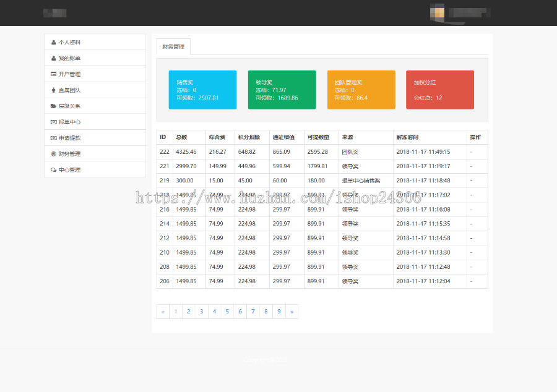Click the user avatar in top header
This screenshot has height=392, width=557.
pyautogui.click(x=438, y=12)
